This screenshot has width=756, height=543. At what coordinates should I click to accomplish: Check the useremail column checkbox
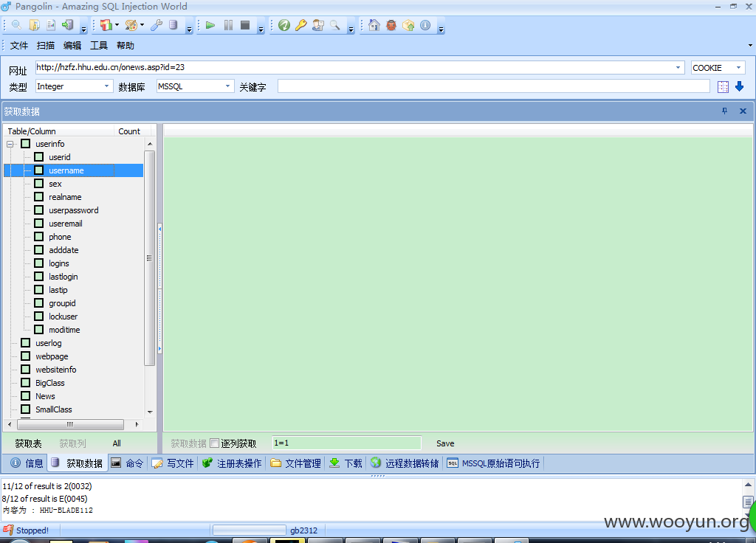pos(39,223)
